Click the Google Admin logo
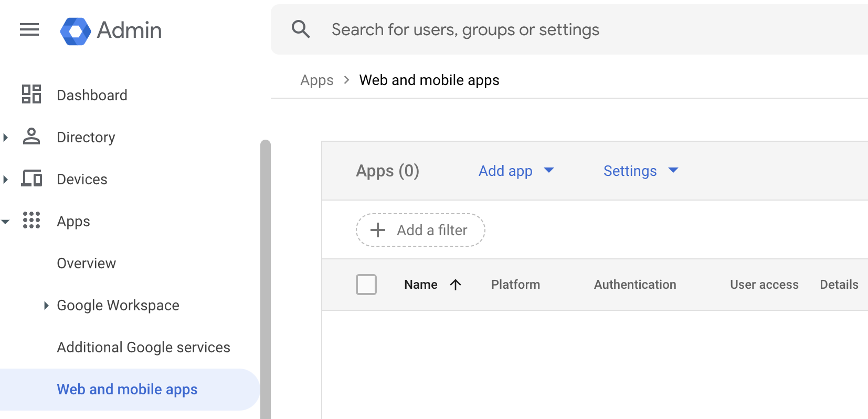Image resolution: width=868 pixels, height=419 pixels. (76, 31)
